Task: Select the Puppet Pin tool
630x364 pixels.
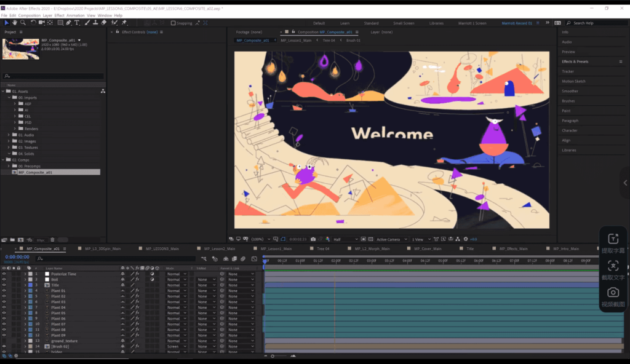Action: (124, 23)
